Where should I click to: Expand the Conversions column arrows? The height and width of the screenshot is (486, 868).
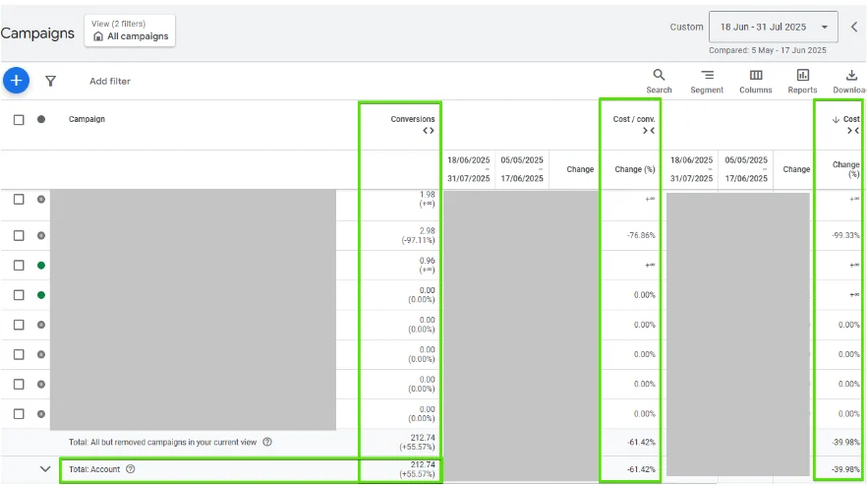click(x=429, y=131)
